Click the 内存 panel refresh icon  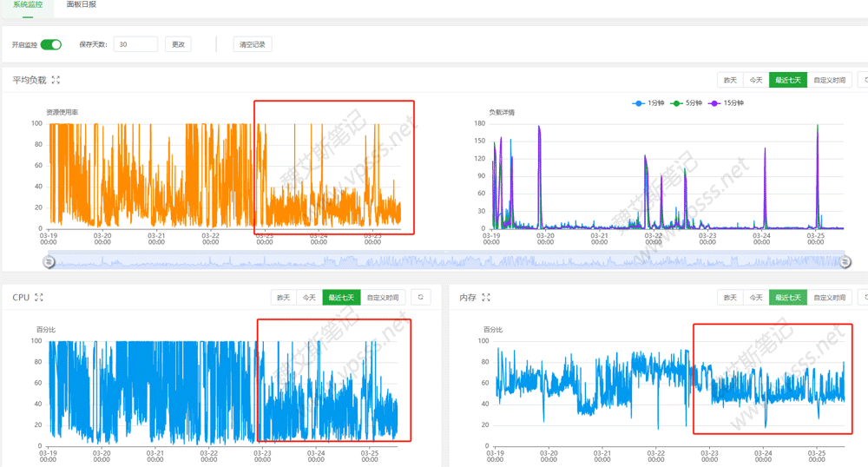[x=863, y=297]
